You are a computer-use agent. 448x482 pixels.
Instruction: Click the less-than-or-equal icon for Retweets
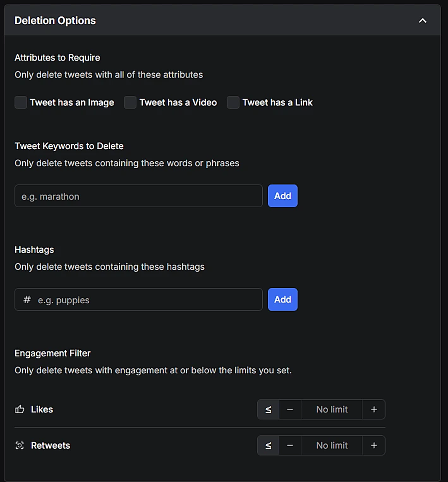pyautogui.click(x=268, y=445)
